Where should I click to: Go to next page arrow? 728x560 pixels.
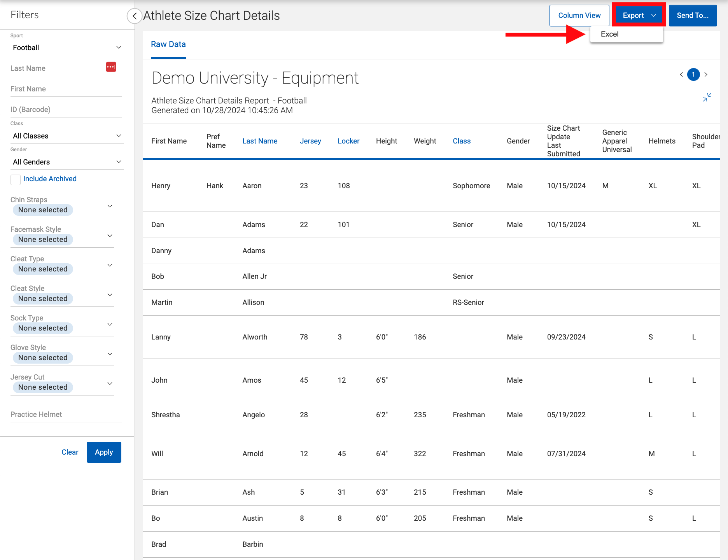706,74
